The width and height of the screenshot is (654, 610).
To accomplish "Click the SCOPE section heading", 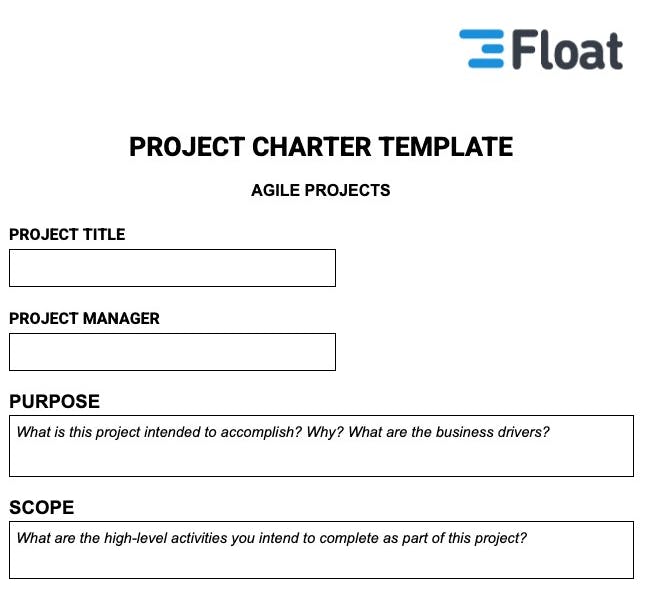I will [42, 508].
